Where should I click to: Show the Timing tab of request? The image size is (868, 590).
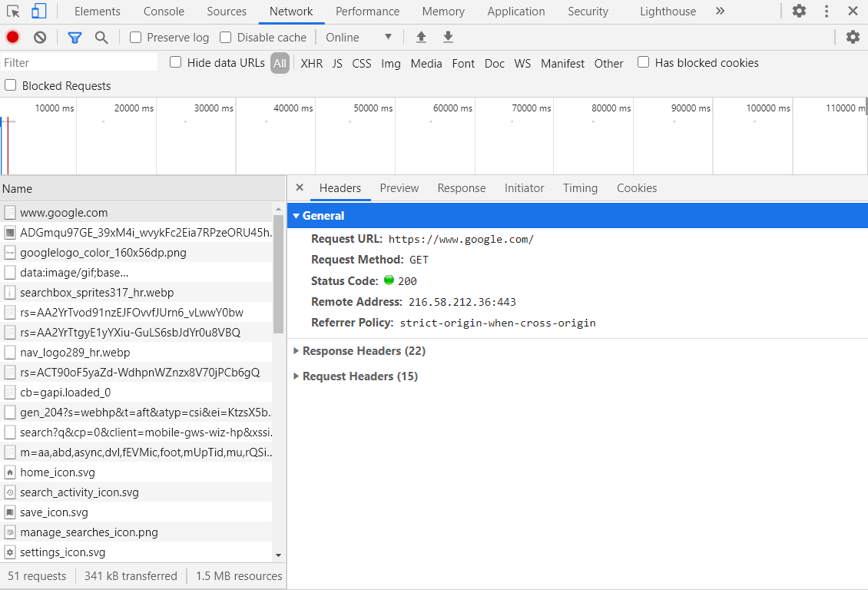(580, 188)
